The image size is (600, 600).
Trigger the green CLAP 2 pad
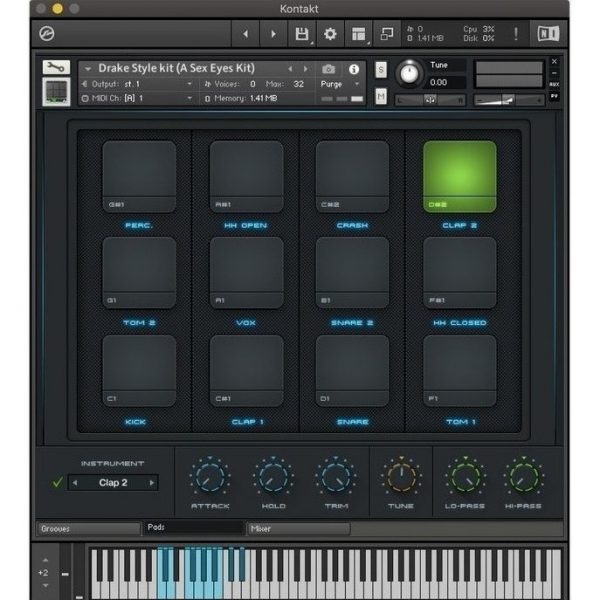[x=460, y=176]
